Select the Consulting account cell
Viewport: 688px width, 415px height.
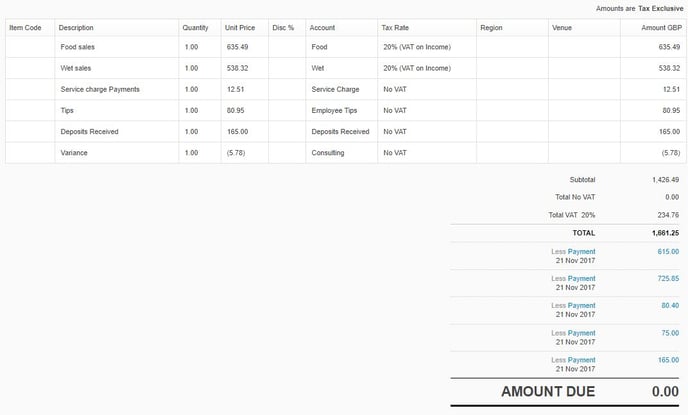341,153
